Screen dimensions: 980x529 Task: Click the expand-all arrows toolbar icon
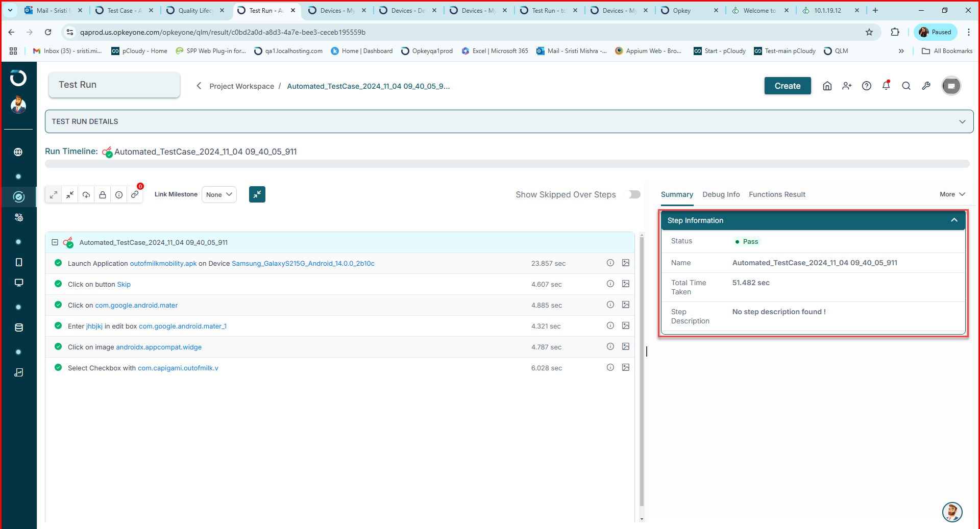point(54,194)
